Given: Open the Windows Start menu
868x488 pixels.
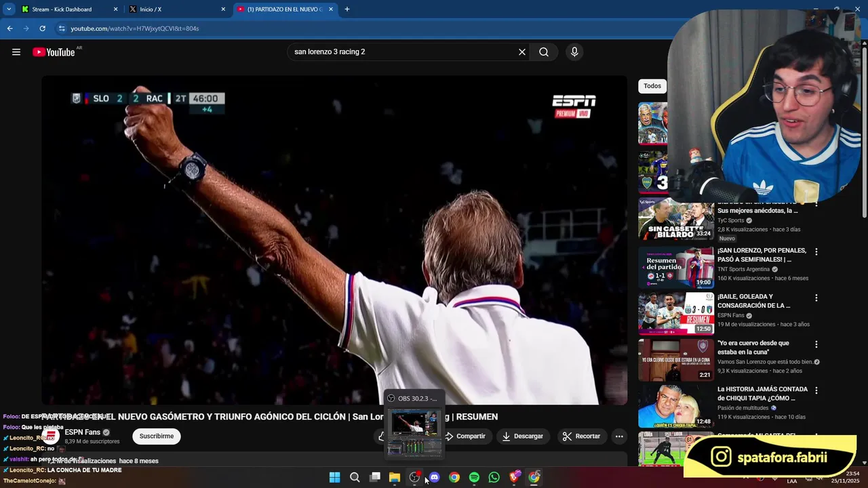Looking at the screenshot, I should 334,477.
